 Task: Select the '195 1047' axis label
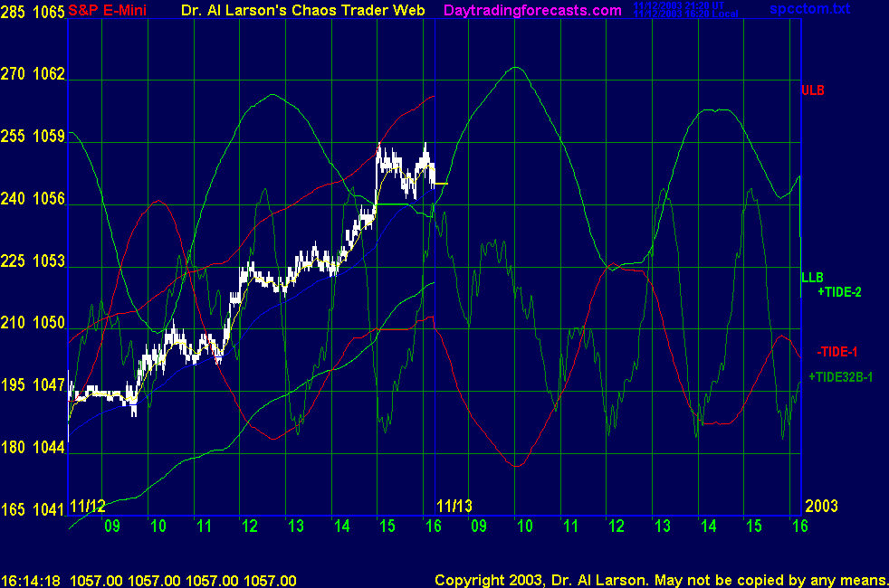(33, 385)
